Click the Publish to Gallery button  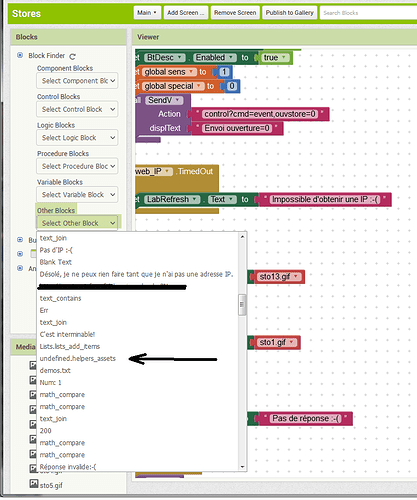coord(289,13)
